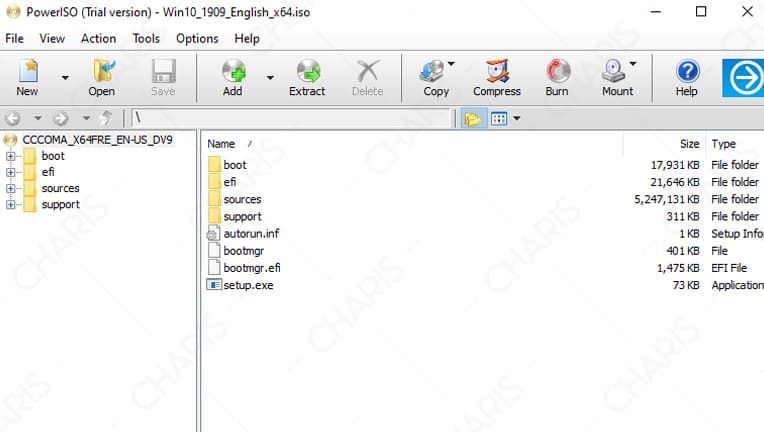Select the support folder in tree
This screenshot has width=764, height=432.
coord(60,205)
